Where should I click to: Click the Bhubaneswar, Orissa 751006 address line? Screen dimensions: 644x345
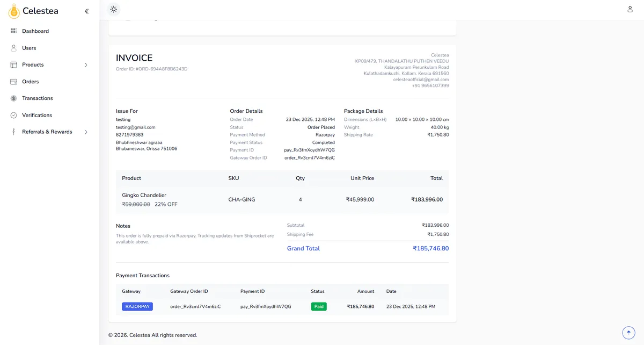coord(147,148)
